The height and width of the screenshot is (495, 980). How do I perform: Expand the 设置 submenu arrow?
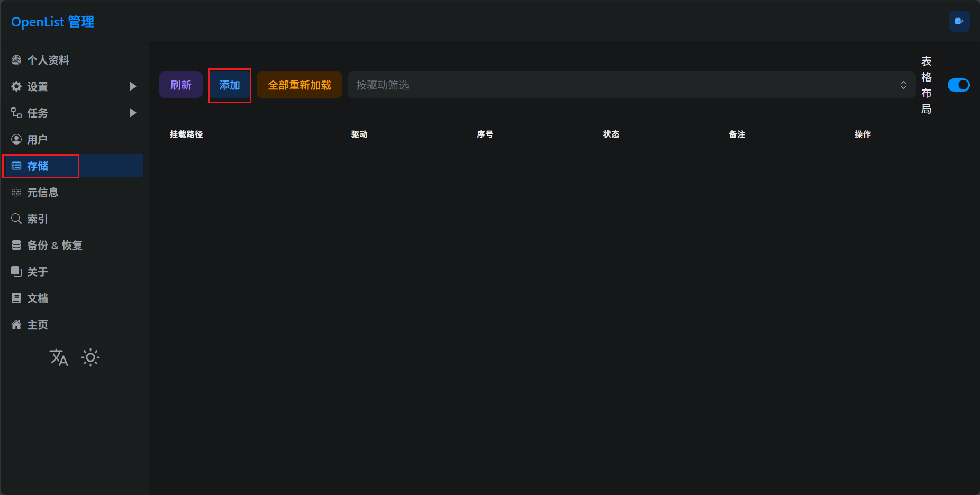[x=133, y=86]
